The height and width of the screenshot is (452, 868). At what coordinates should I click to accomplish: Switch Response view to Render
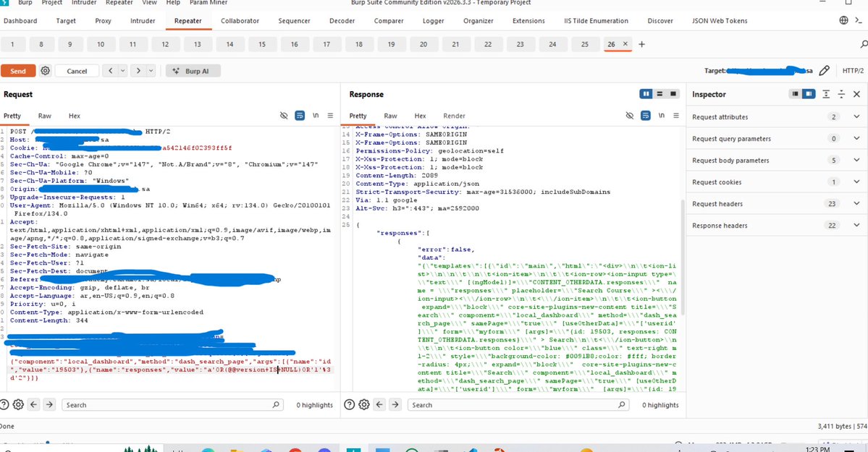click(454, 116)
